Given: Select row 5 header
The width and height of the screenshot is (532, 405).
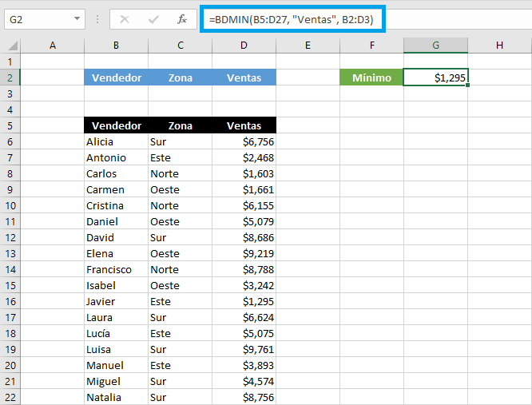Looking at the screenshot, I should point(10,125).
